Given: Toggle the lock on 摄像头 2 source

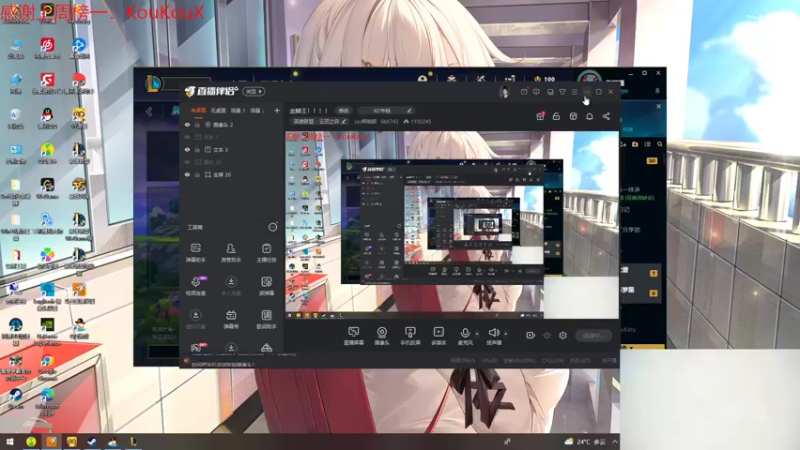Looking at the screenshot, I should click(197, 124).
